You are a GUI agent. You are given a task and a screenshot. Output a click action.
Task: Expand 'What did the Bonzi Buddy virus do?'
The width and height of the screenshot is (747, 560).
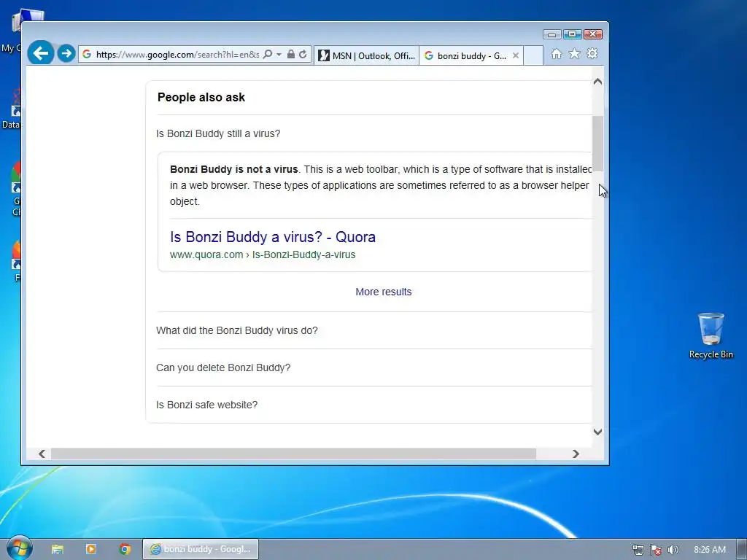[x=374, y=330]
